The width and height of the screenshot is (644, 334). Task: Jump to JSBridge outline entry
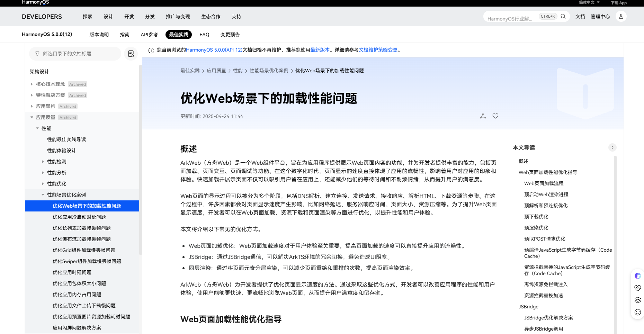click(528, 307)
